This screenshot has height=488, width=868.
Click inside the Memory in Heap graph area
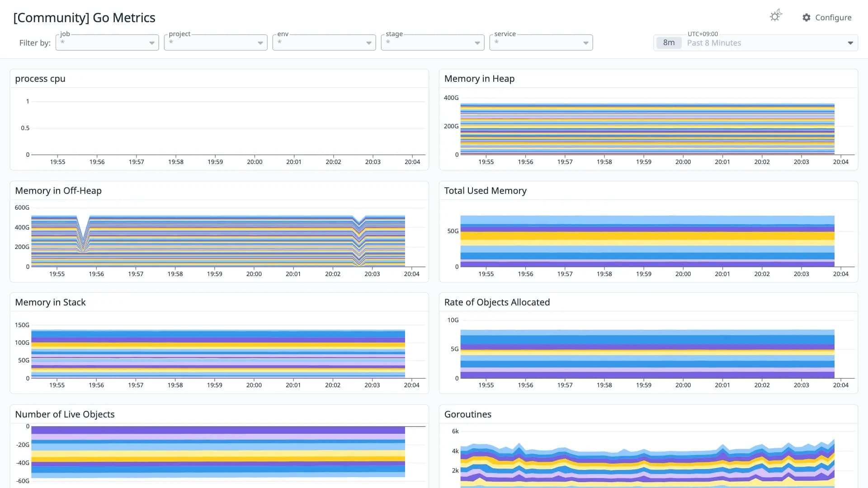[x=647, y=129]
